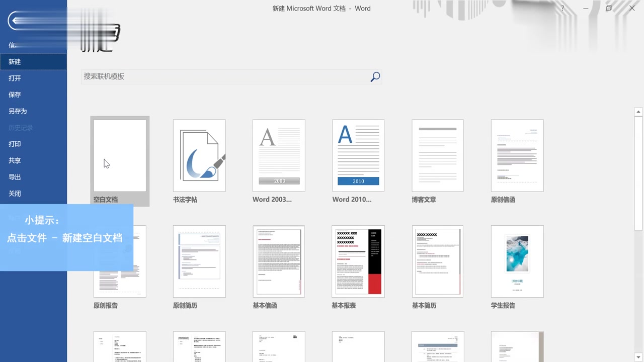Open the Help question mark icon
644x362 pixels.
[562, 8]
